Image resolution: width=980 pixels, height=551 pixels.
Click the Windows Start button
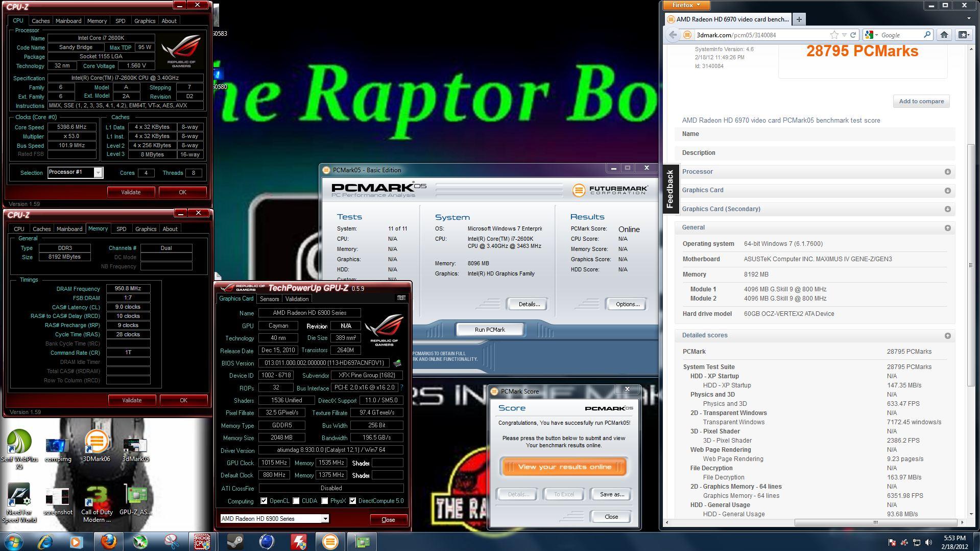pyautogui.click(x=13, y=541)
